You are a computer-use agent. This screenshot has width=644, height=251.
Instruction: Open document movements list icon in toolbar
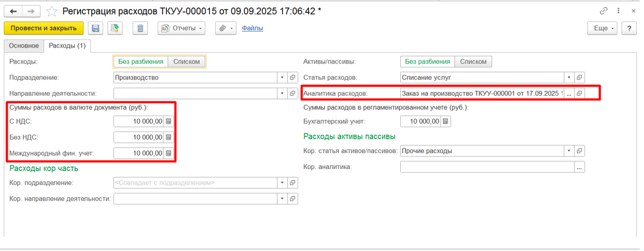[140, 28]
